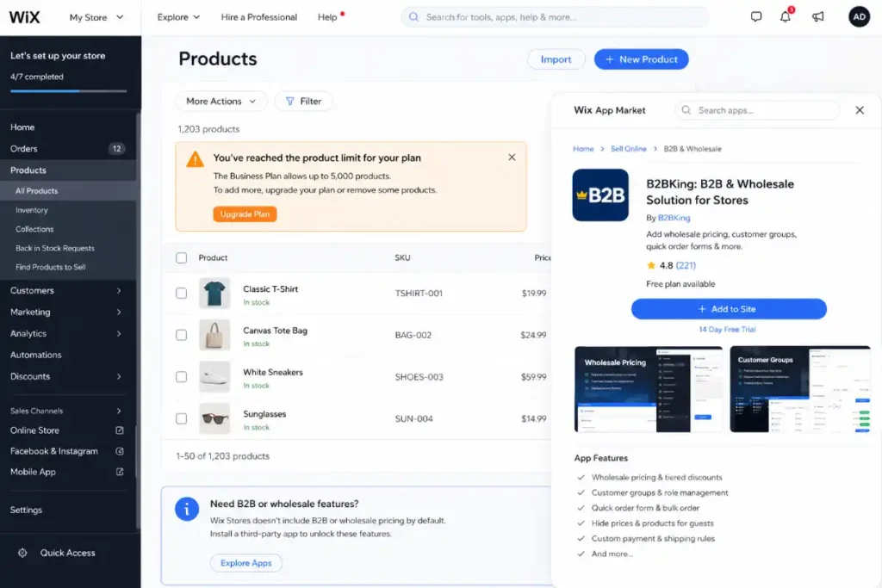Click the store setup progress bar
Viewport: 882px width, 588px height.
tap(68, 91)
